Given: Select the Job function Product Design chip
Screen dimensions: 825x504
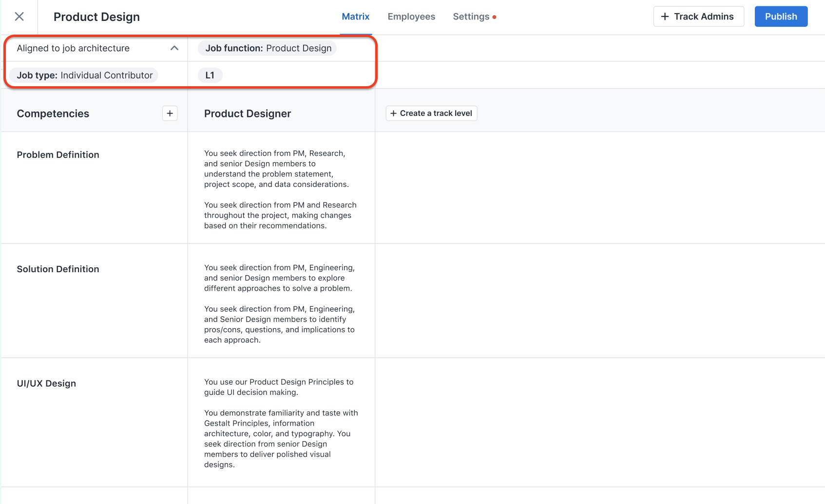Looking at the screenshot, I should [267, 48].
